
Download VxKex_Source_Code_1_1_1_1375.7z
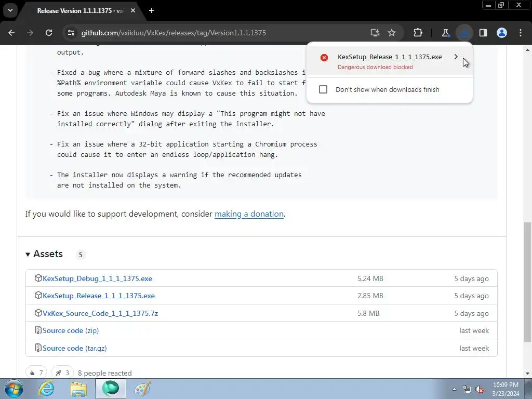[100, 313]
